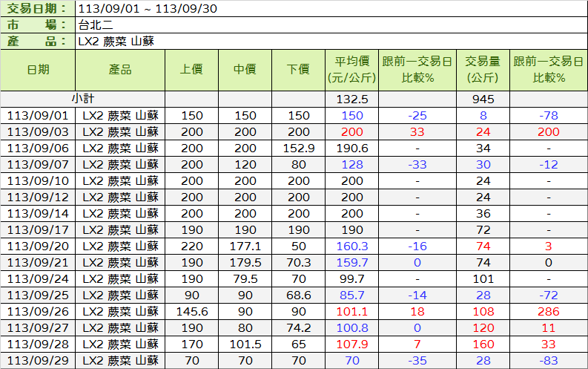Click the 145.6 upper price cell
588x369 pixels.
point(191,311)
